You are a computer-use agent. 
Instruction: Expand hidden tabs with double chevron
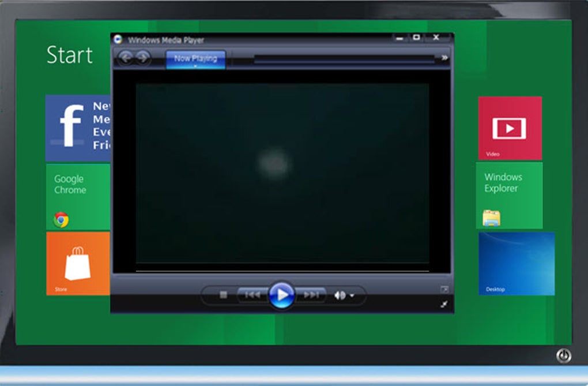pyautogui.click(x=444, y=58)
